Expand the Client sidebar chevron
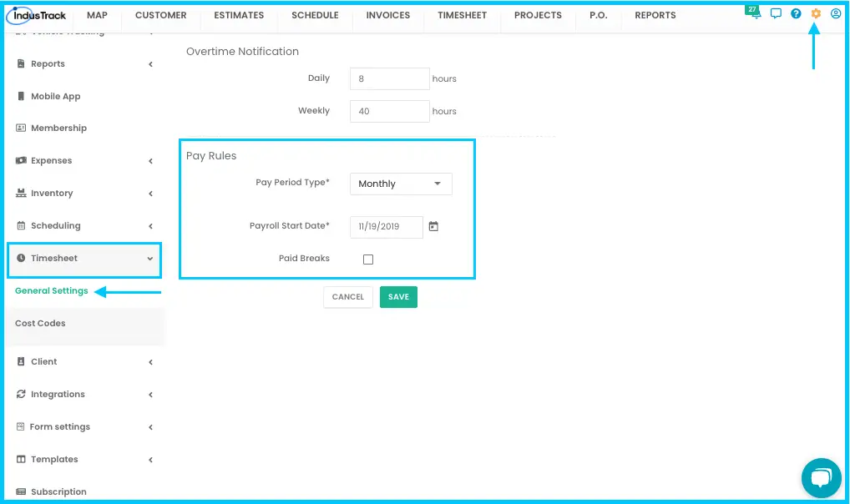The image size is (850, 504). click(x=150, y=362)
